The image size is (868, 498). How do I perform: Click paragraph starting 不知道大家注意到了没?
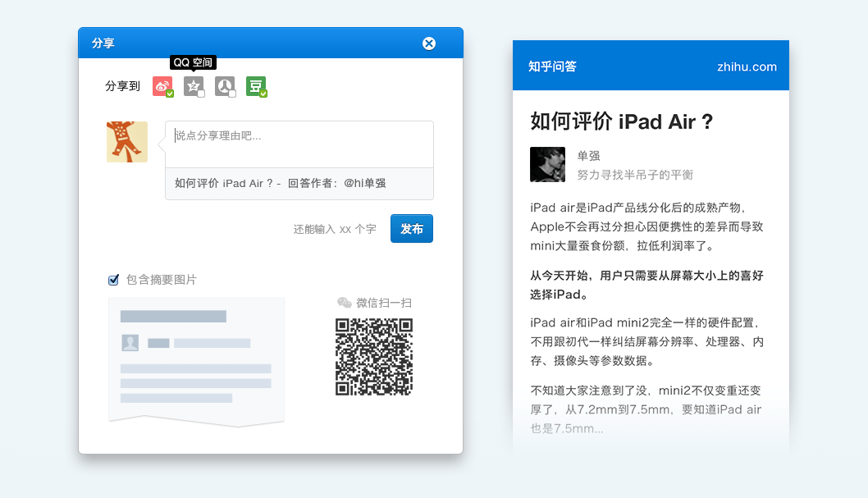[646, 409]
